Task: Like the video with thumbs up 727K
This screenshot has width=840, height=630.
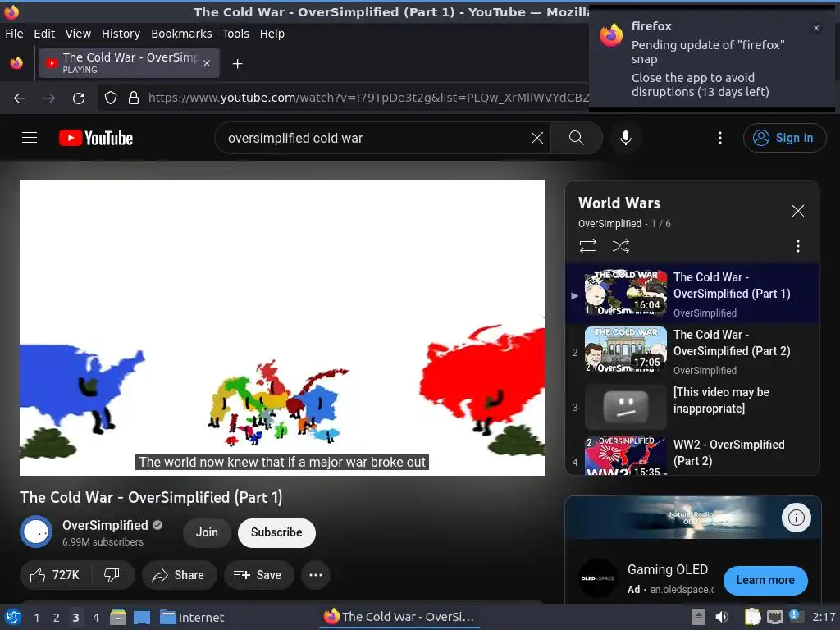Action: coord(55,575)
